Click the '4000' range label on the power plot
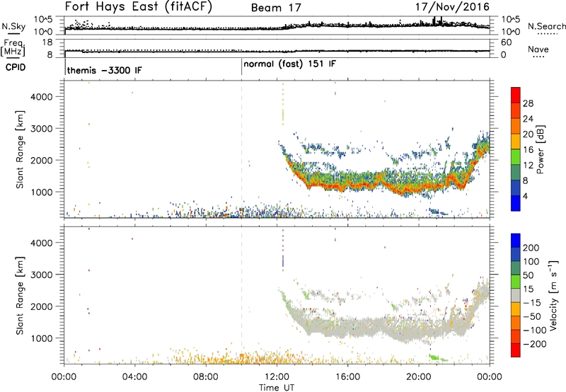This screenshot has width=566, height=392. click(x=41, y=97)
